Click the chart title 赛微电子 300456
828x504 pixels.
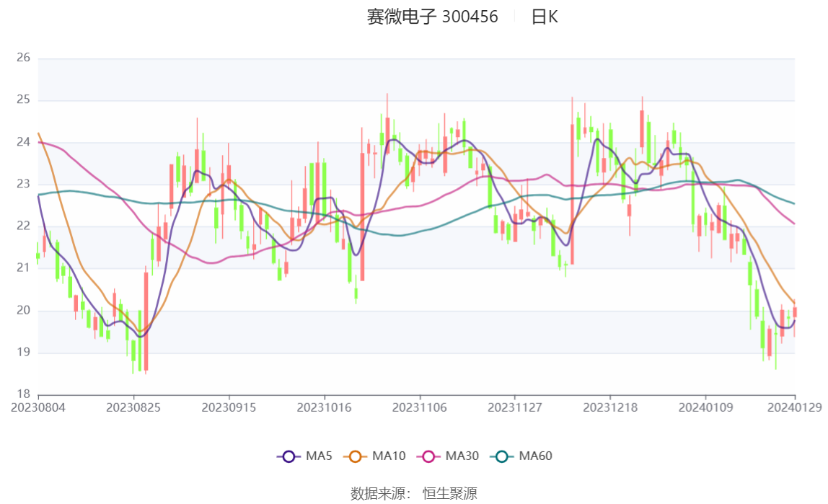coord(433,17)
